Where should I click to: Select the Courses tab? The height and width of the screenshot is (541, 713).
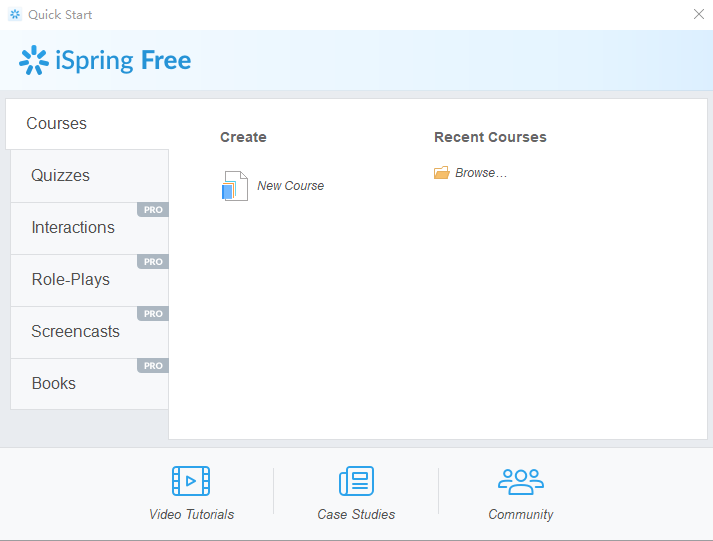[x=87, y=124]
